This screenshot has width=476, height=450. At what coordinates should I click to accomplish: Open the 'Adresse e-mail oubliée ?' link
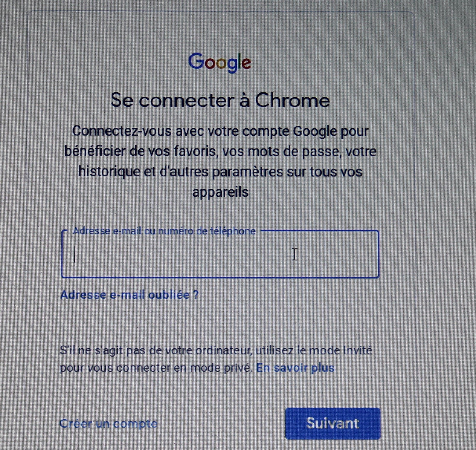click(130, 295)
